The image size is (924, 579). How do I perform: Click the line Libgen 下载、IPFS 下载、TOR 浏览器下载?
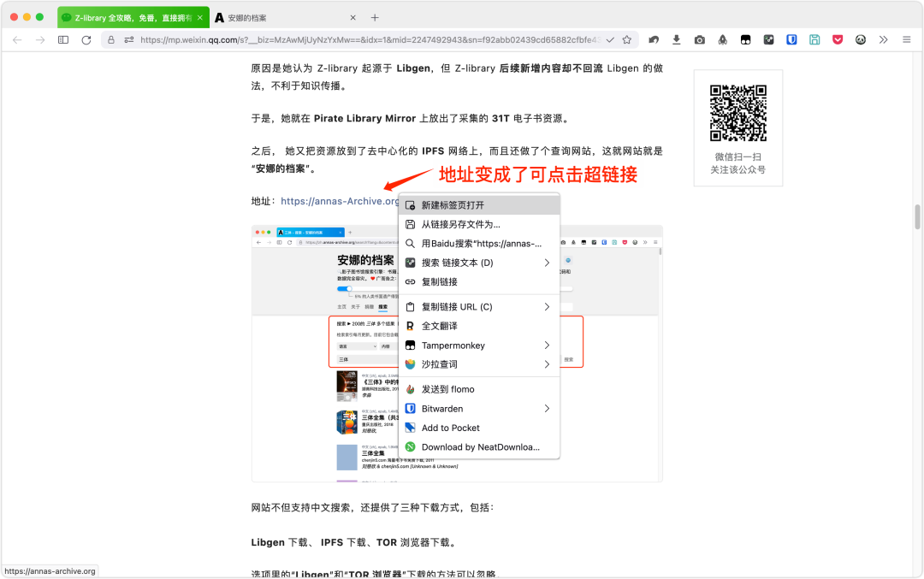(x=353, y=542)
